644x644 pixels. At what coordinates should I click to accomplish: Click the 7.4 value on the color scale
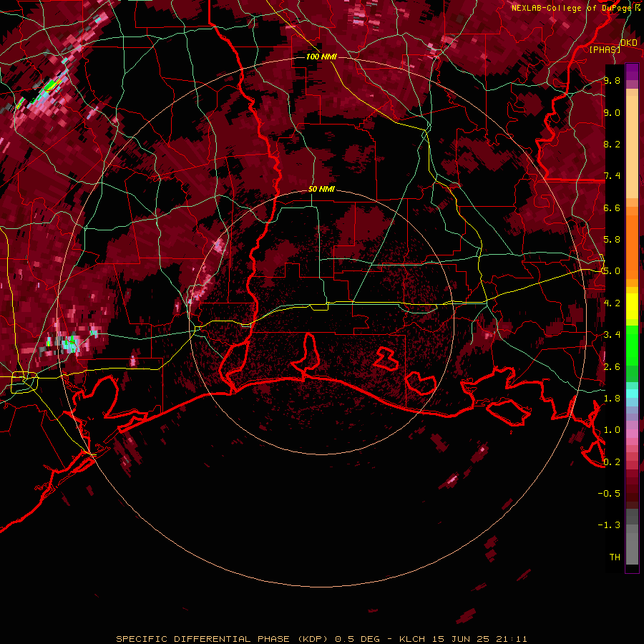[612, 176]
